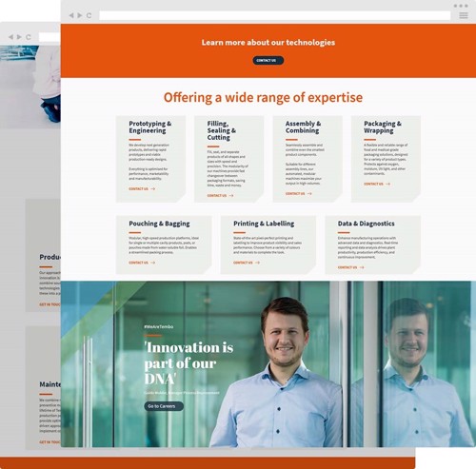Click Contact Us link under Data & Diagnostics
Image resolution: width=476 pixels, height=469 pixels.
(350, 267)
